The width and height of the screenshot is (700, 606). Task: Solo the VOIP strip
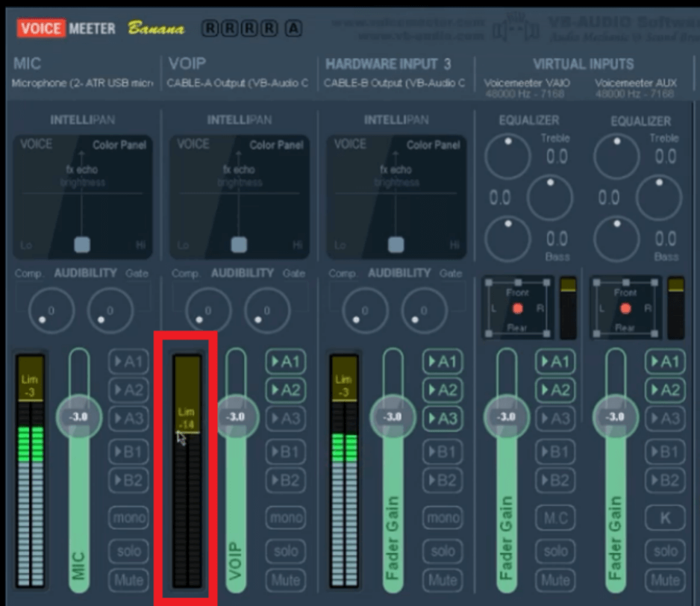click(286, 551)
